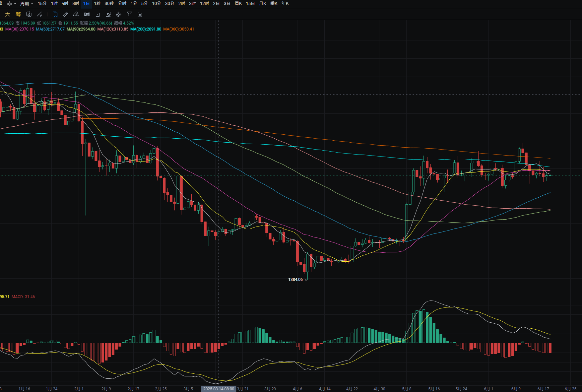Click the MA(60):2717.07 indicator label
The image size is (582, 392).
pos(50,29)
